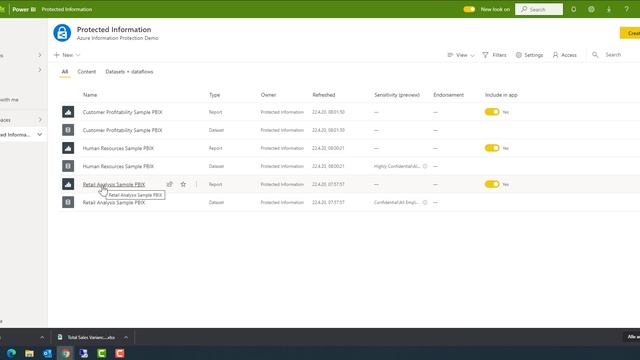Open the help question mark icon
Viewport: 640px width, 360px height.
tap(626, 9)
